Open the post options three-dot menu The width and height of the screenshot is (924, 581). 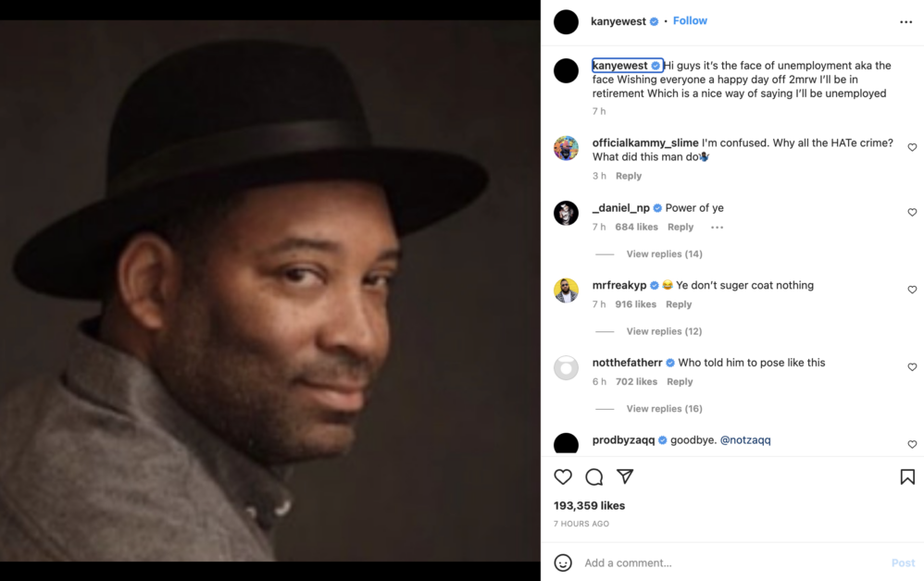click(905, 20)
